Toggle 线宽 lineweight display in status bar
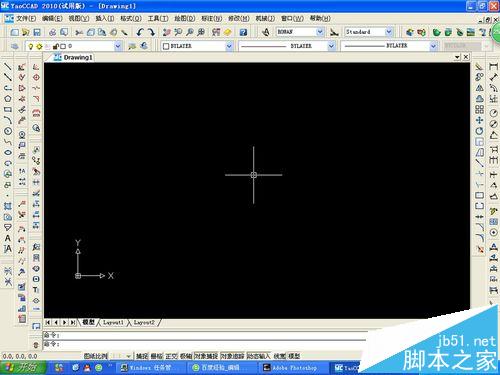Viewport: 500px width, 375px height. coord(279,356)
